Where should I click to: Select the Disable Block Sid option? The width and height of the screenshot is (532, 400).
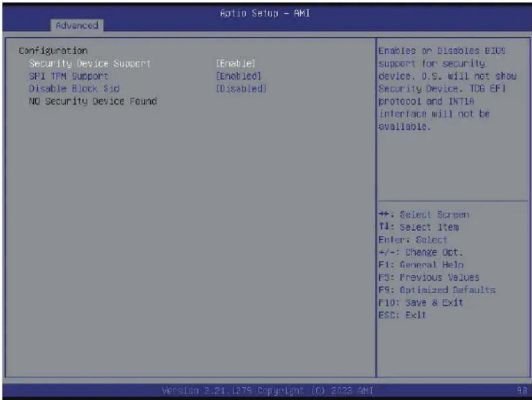tap(74, 89)
